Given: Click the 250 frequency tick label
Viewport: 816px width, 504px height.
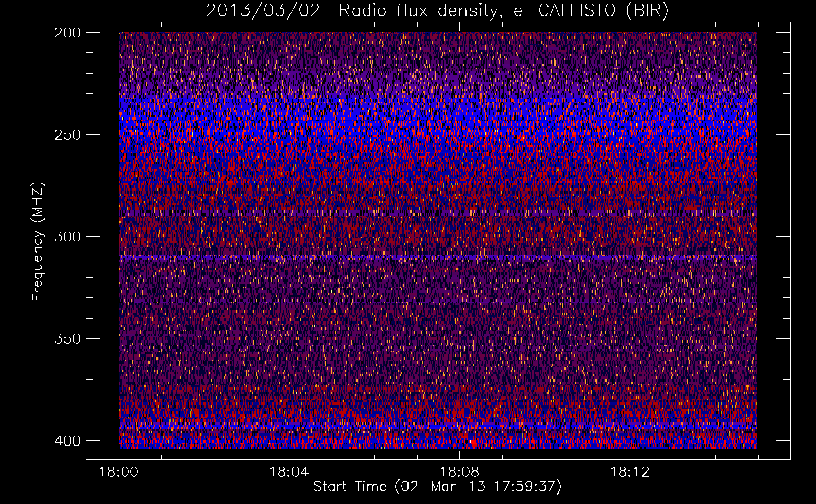Looking at the screenshot, I should pos(67,135).
